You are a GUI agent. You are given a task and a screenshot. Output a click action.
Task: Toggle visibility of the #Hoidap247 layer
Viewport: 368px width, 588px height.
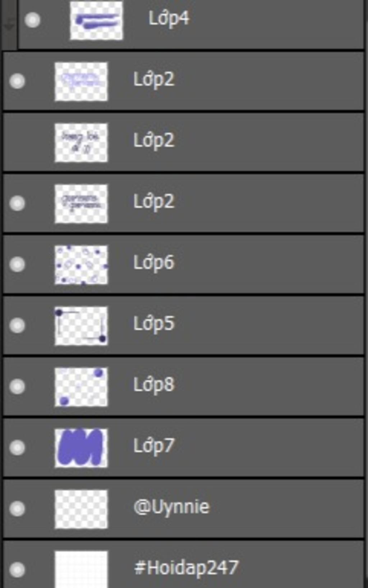pos(17,570)
